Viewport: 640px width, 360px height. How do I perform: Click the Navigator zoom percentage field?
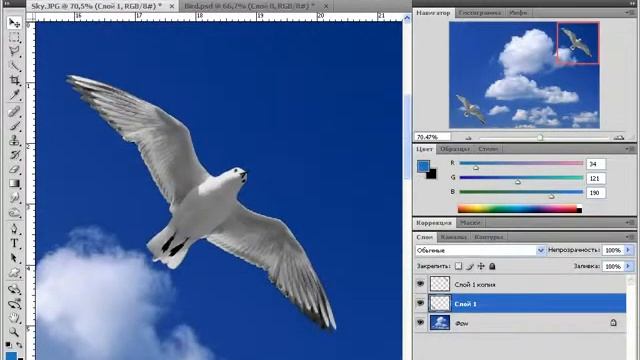click(x=432, y=137)
